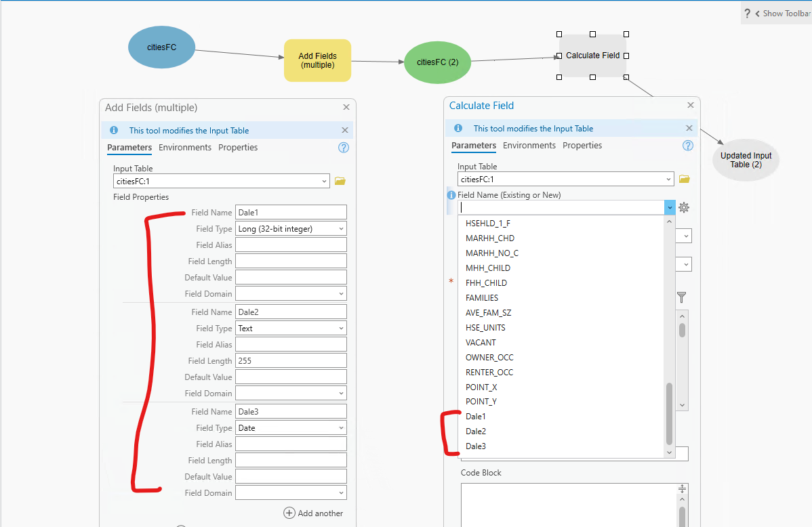The width and height of the screenshot is (812, 527).
Task: Select Dale2 from the field name list
Action: [475, 431]
